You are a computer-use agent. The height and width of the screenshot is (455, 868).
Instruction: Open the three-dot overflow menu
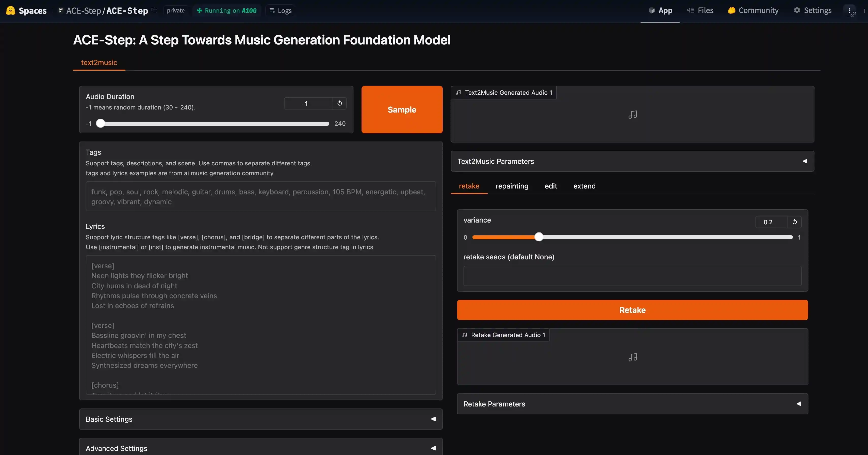point(849,10)
